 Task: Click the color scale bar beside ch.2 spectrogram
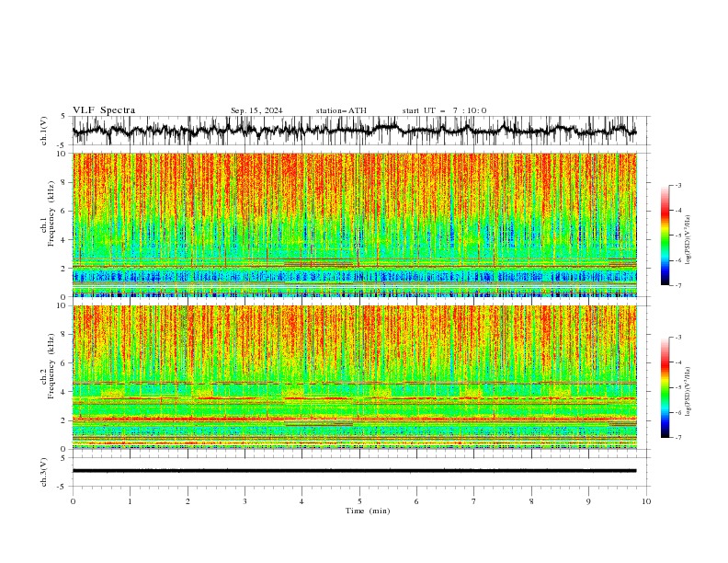pyautogui.click(x=665, y=387)
